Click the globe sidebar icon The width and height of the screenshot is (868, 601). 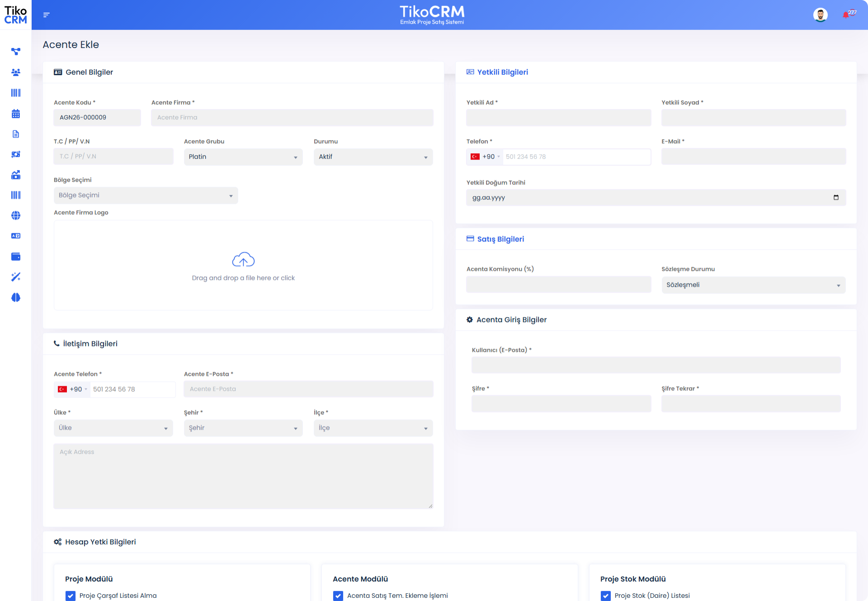coord(16,215)
